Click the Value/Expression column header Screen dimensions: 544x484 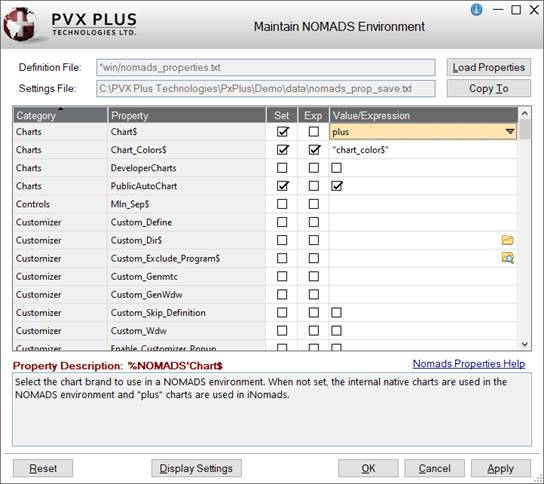(x=423, y=116)
